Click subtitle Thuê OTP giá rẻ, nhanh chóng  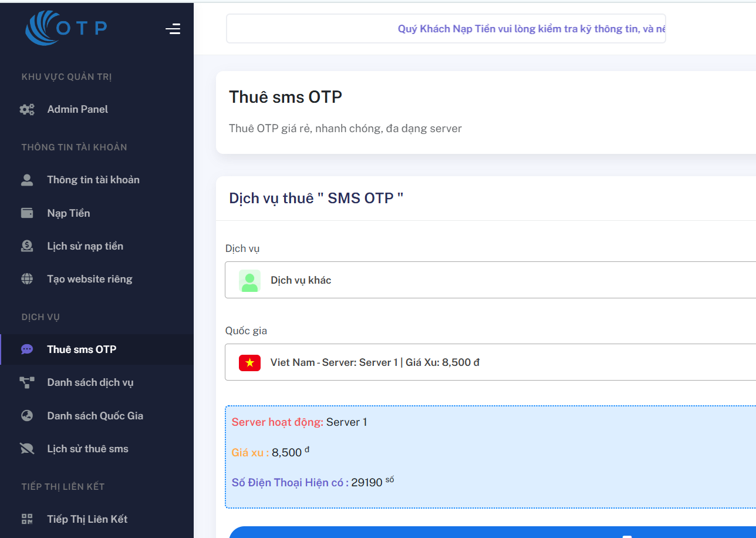coord(345,129)
